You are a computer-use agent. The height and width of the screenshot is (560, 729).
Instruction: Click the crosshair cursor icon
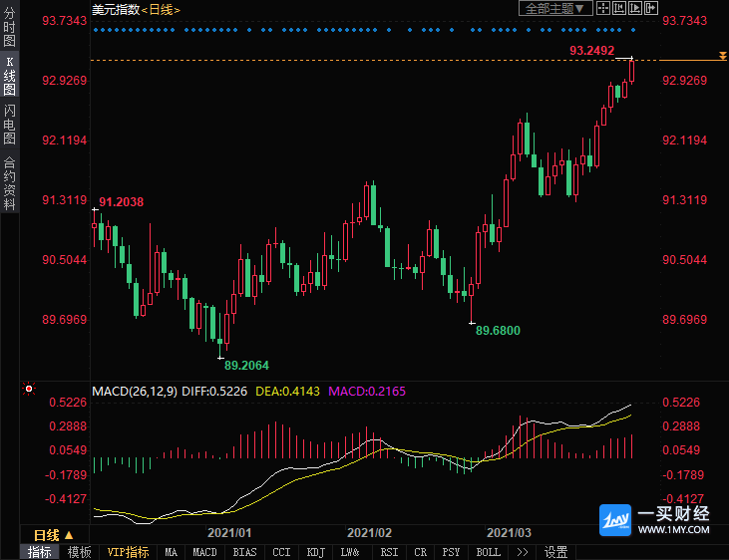[603, 8]
